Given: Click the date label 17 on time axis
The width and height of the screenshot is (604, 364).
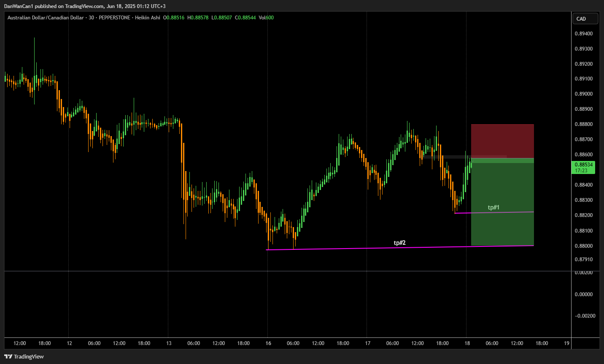Looking at the screenshot, I should click(x=368, y=343).
